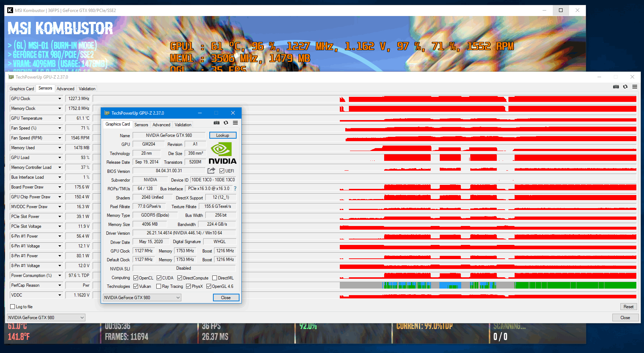Toggle the DirectML checkbox

pyautogui.click(x=214, y=278)
